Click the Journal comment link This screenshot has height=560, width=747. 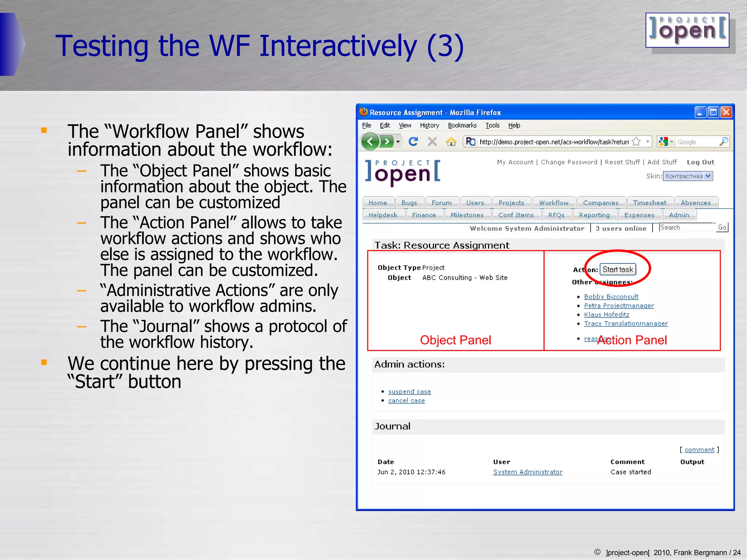699,450
